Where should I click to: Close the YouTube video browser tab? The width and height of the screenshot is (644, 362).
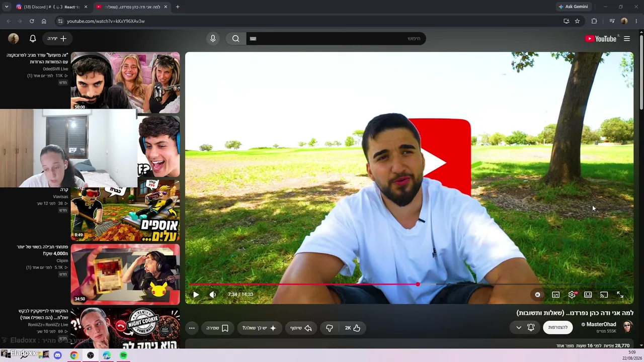click(x=166, y=7)
